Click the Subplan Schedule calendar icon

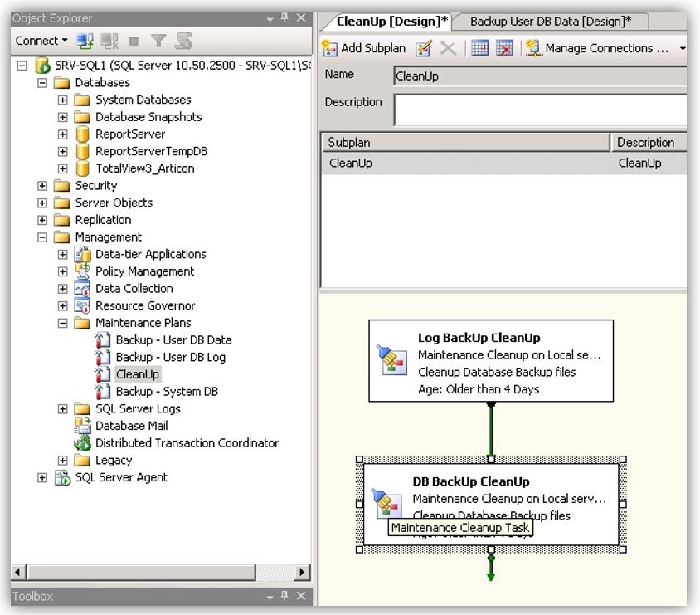click(479, 48)
